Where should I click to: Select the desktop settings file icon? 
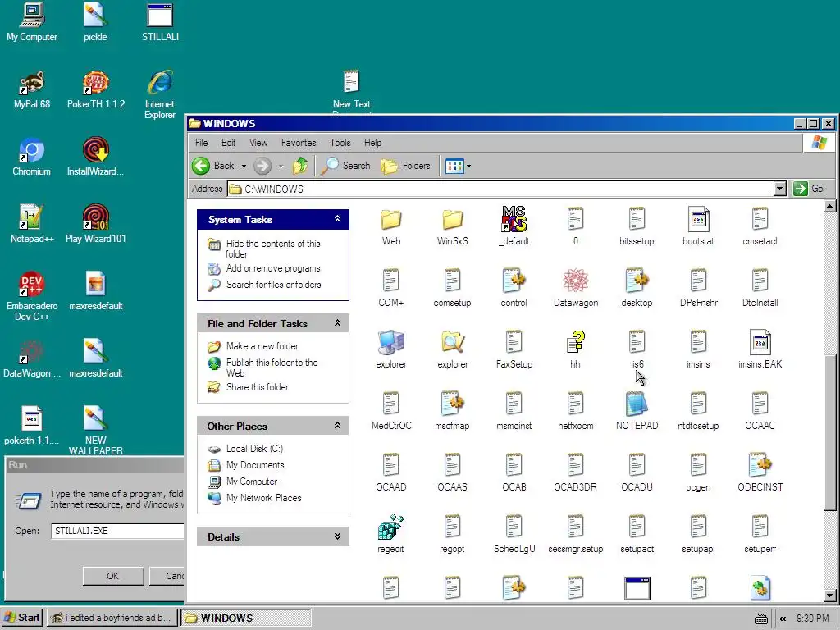coord(637,281)
